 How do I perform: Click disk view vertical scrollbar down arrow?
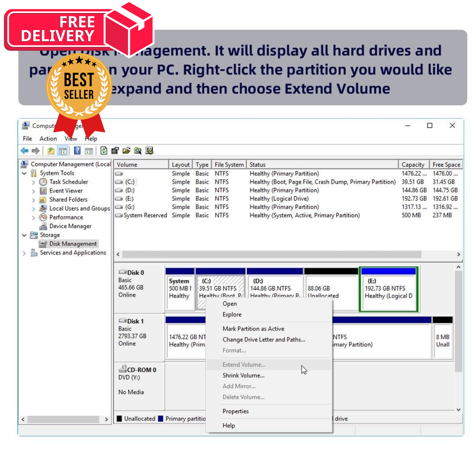click(x=458, y=409)
